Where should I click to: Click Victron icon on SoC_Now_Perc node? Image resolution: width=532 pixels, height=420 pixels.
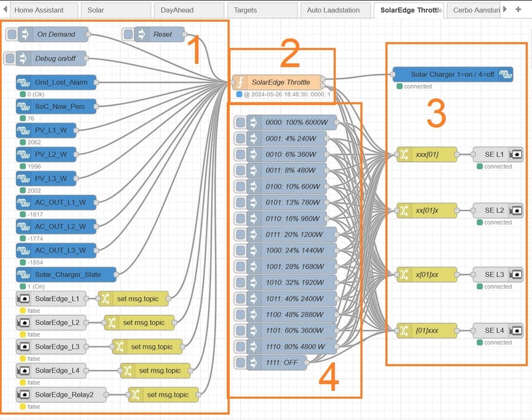23,106
